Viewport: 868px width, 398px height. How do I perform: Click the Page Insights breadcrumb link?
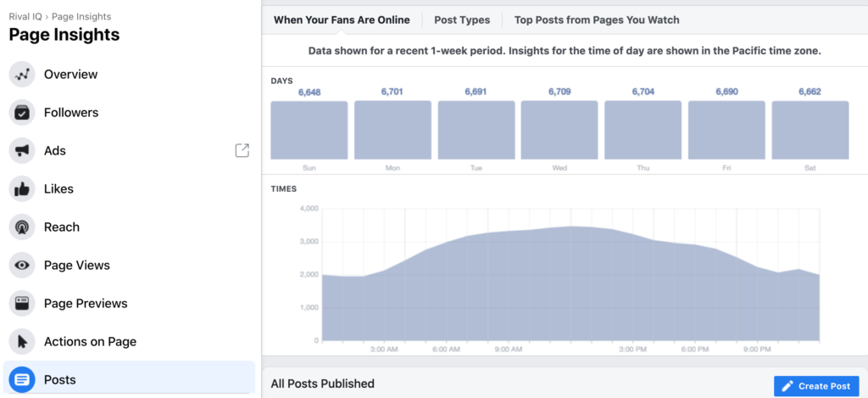(81, 17)
